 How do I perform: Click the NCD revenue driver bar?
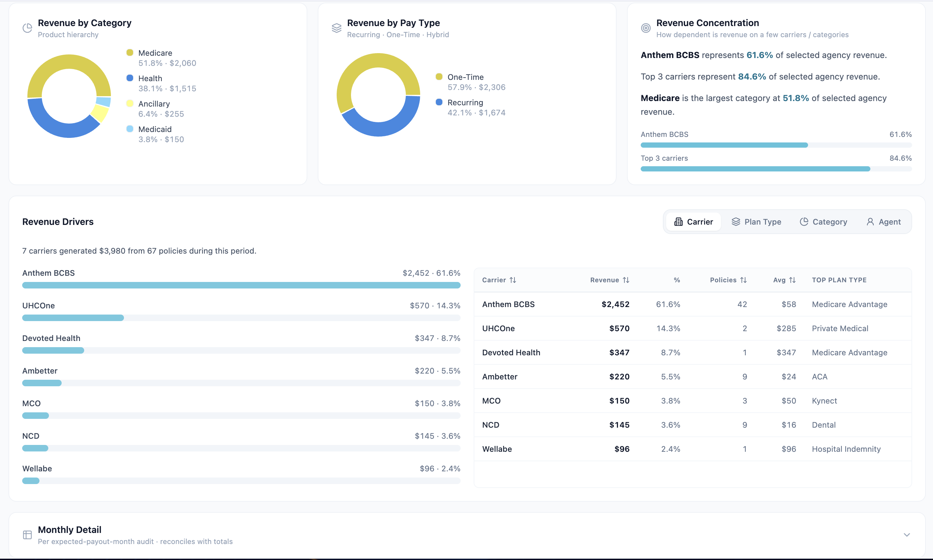(x=241, y=448)
